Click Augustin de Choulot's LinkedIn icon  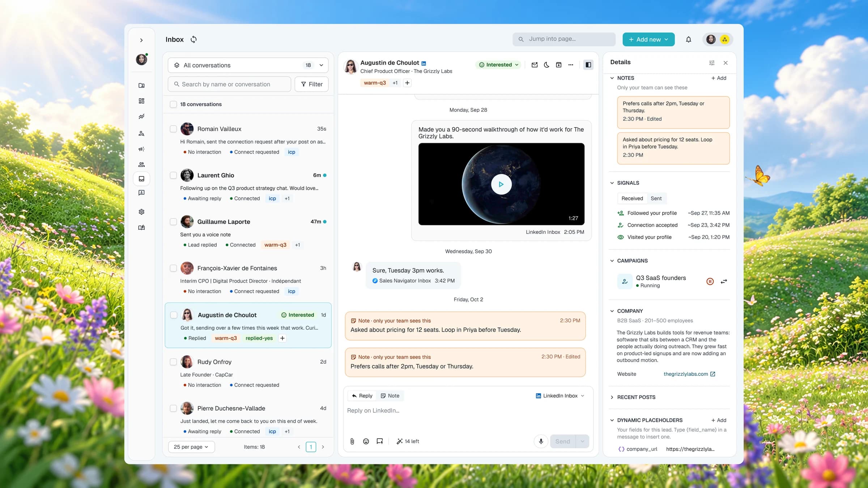click(x=424, y=63)
